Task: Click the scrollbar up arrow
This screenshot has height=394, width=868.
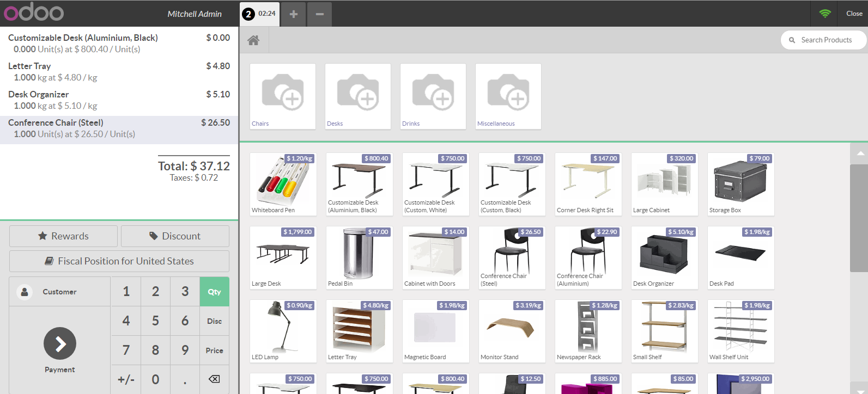Action: pyautogui.click(x=859, y=153)
